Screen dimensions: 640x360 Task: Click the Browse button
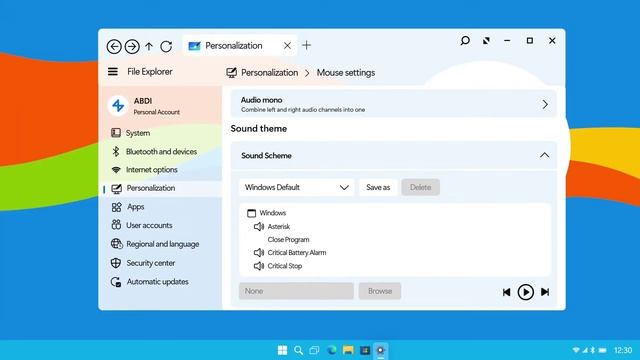pos(380,291)
